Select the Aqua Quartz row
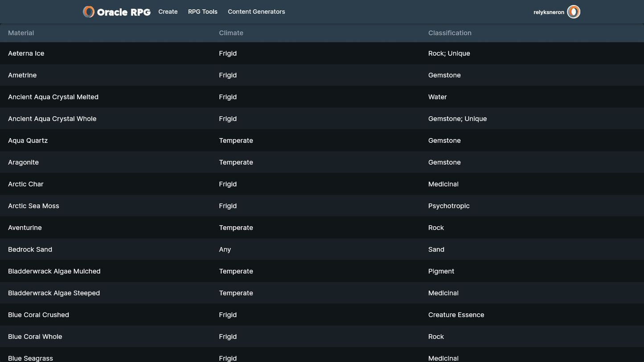The height and width of the screenshot is (362, 644). click(28, 141)
